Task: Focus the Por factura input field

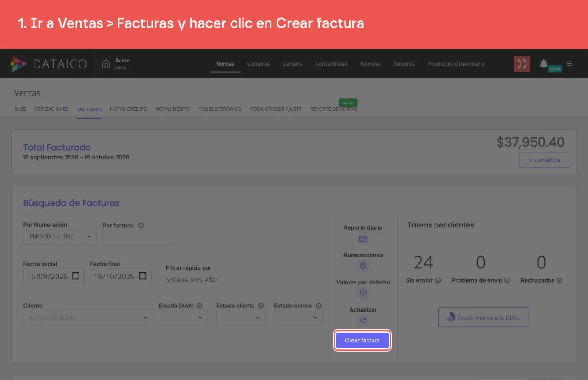Action: point(139,237)
